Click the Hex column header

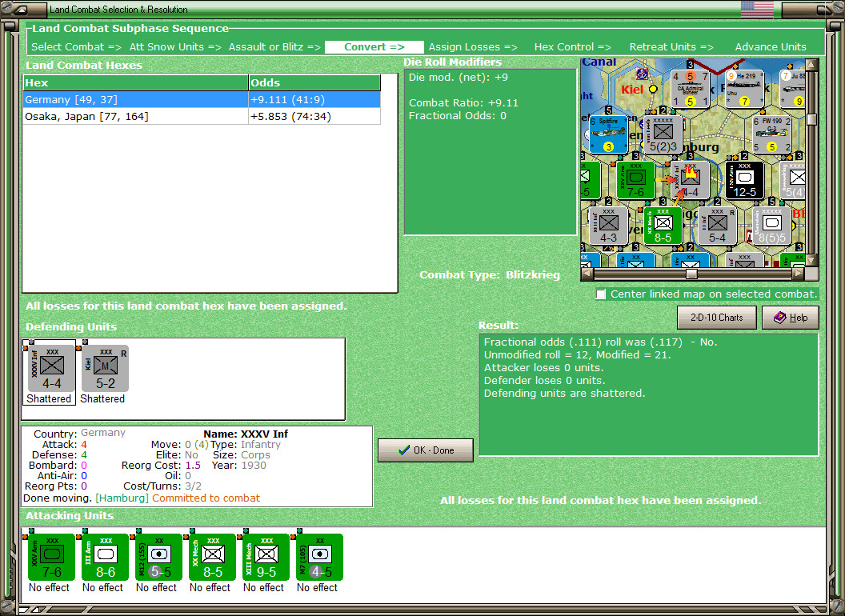135,82
